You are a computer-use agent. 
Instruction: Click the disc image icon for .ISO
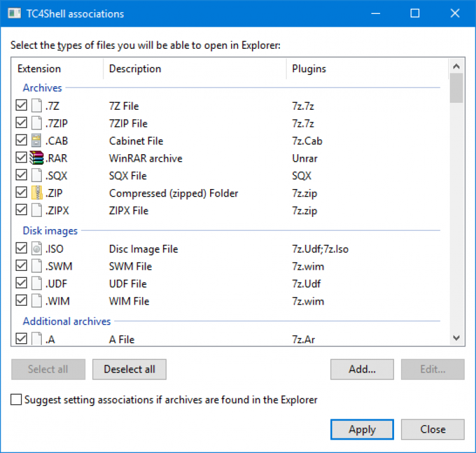[37, 249]
